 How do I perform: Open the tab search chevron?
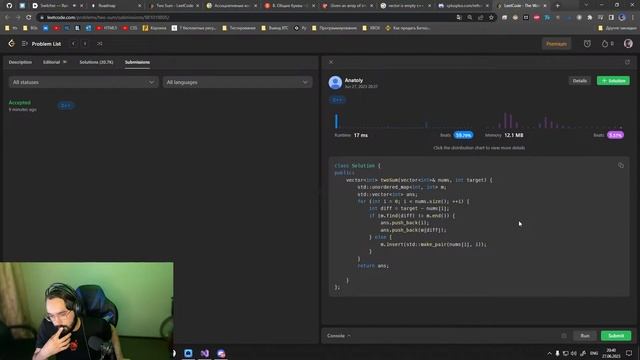coord(586,5)
